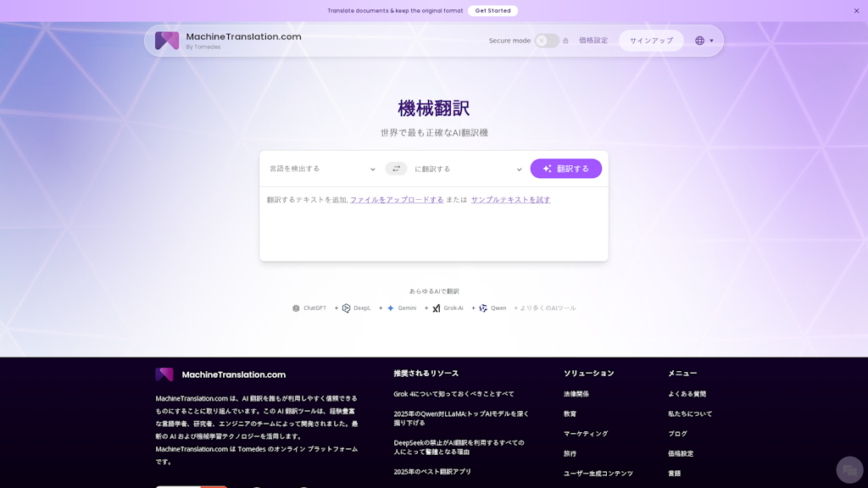Open the 価格設定 header link
The image size is (868, 488).
(593, 41)
